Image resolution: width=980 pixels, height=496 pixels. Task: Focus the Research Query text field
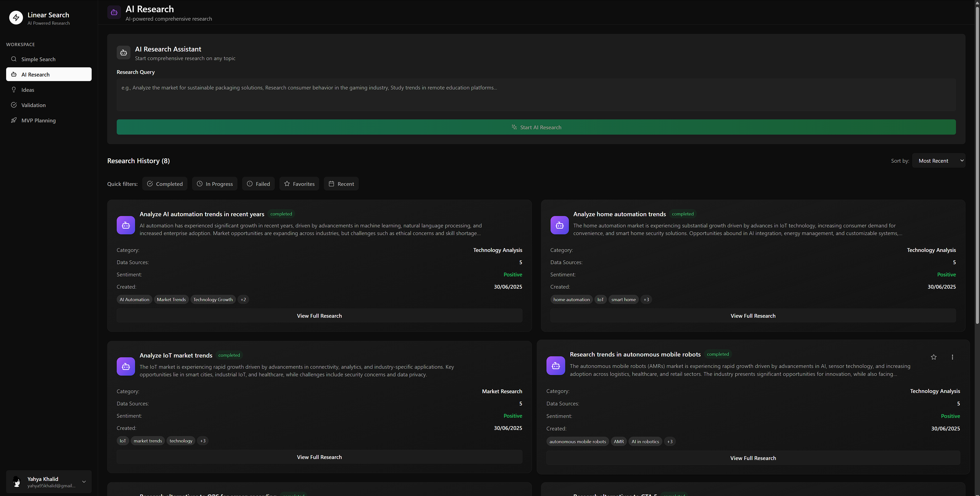pos(536,95)
